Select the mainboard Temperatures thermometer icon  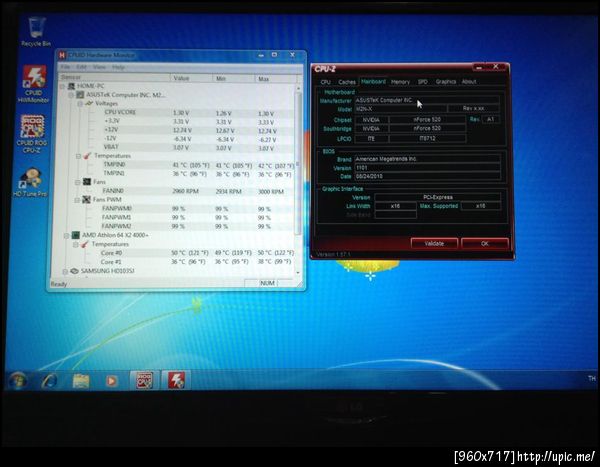pyautogui.click(x=88, y=156)
